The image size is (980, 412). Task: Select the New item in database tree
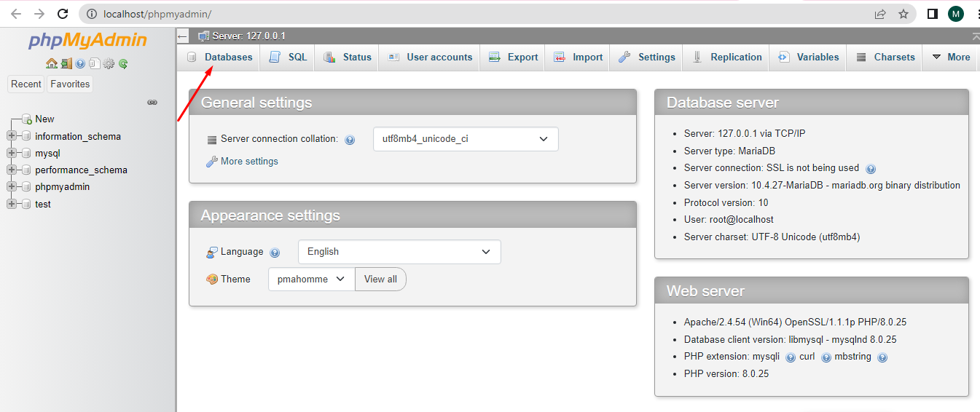[44, 119]
